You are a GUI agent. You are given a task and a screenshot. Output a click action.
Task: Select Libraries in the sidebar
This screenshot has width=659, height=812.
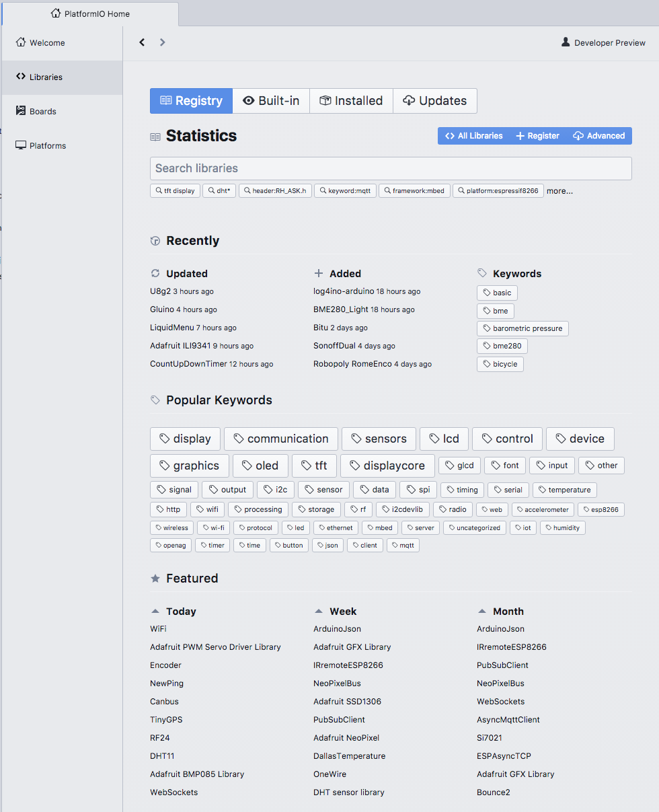62,77
